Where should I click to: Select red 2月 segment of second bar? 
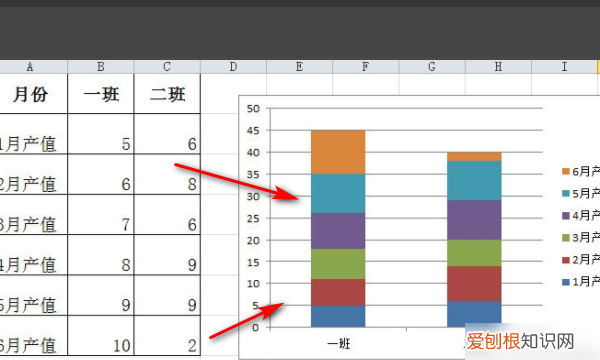(x=474, y=284)
